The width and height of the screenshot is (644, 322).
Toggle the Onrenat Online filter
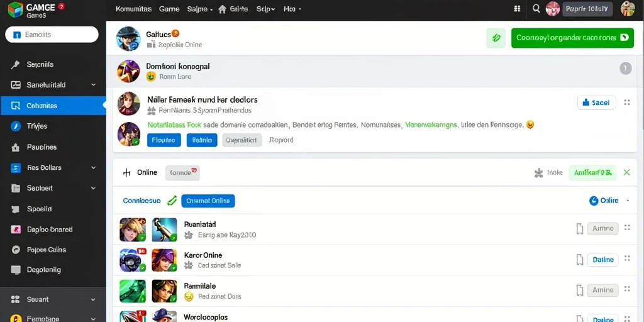pyautogui.click(x=208, y=201)
